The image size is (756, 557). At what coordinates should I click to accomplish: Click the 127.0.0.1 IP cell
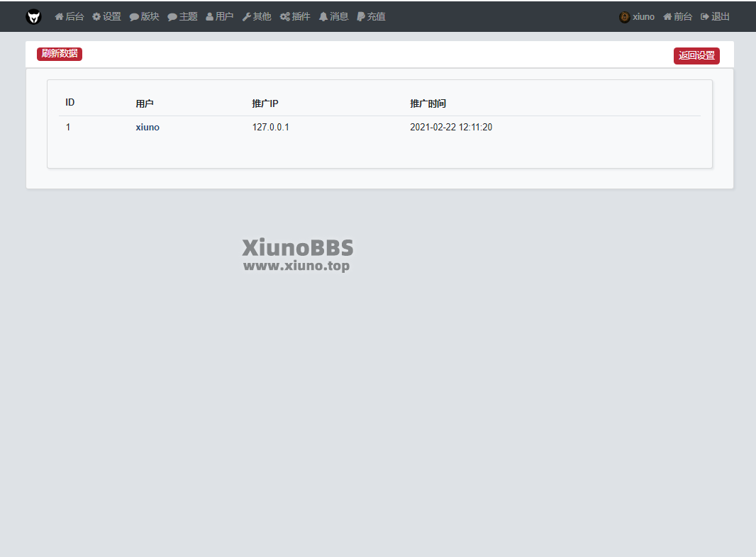(x=271, y=128)
